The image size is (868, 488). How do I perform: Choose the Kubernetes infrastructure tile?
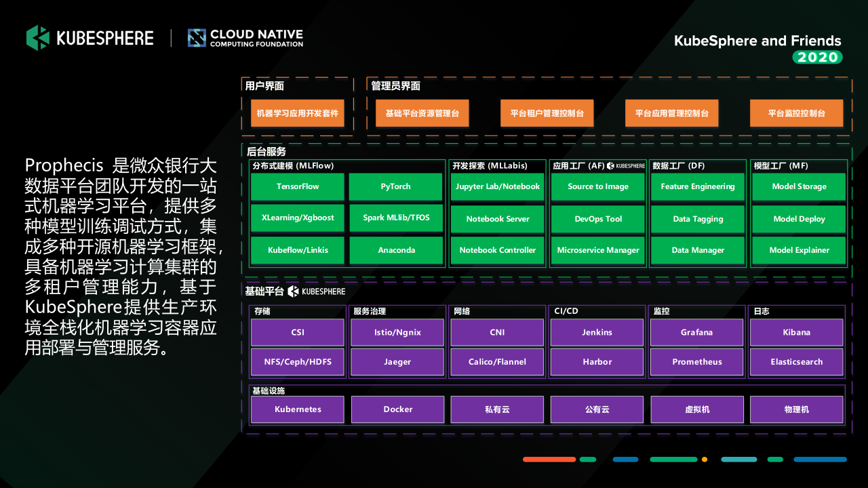pyautogui.click(x=298, y=409)
